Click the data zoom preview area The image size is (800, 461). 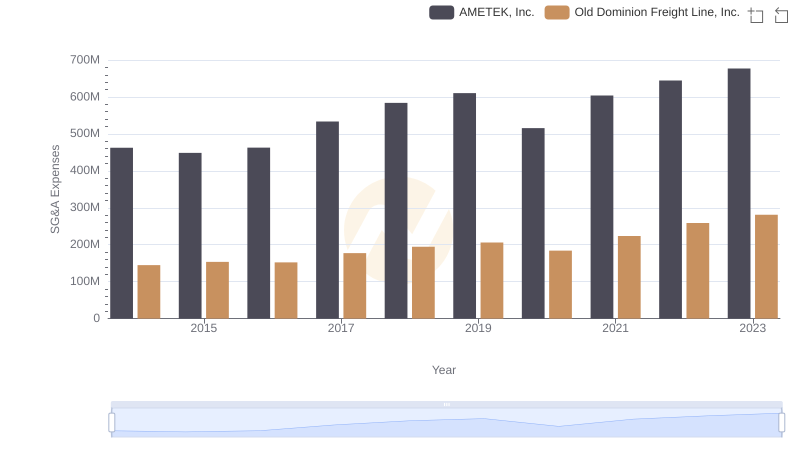pos(446,423)
